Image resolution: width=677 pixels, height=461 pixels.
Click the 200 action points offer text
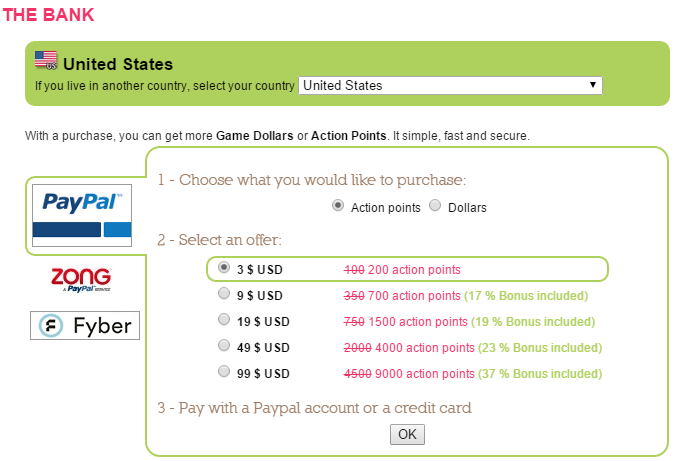coord(414,270)
